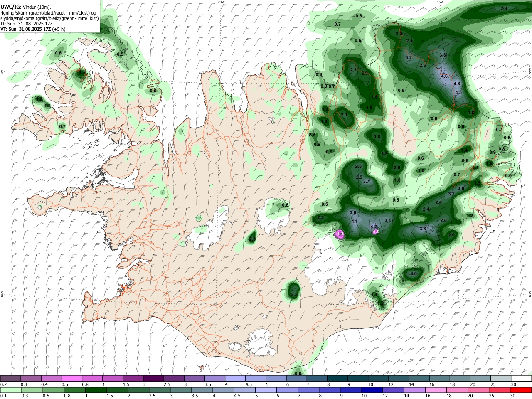Click the 0.1 label in the lower legend row

coord(3,396)
